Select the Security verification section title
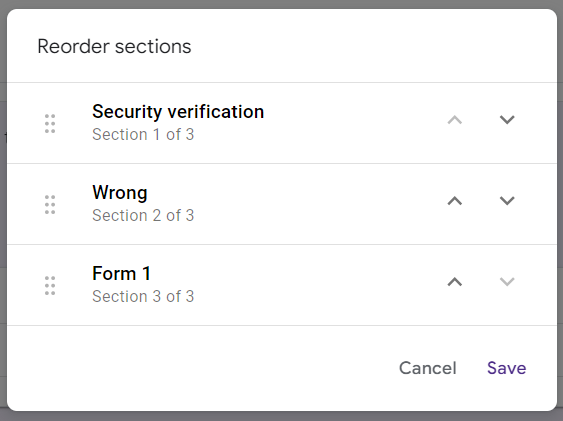This screenshot has height=421, width=563. pyautogui.click(x=178, y=112)
